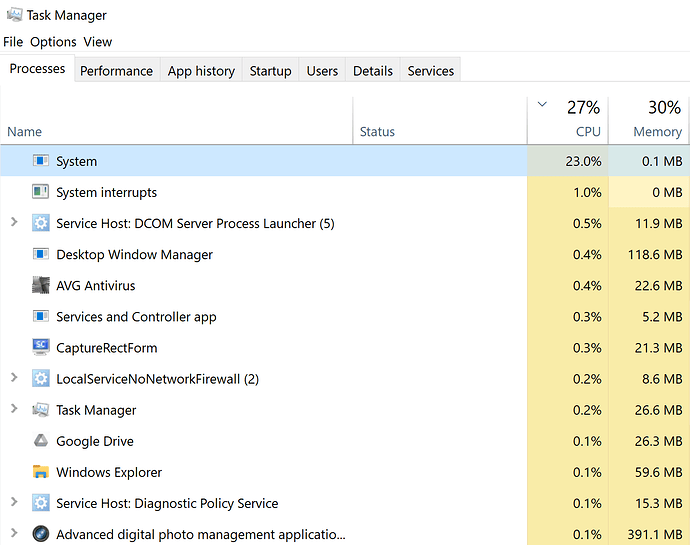Click the System interrupts icon
The image size is (690, 545).
pos(41,192)
